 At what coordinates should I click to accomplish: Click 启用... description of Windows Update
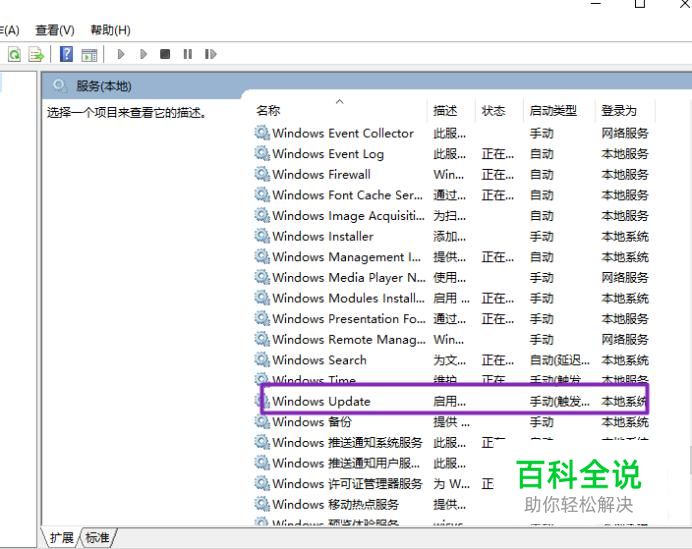pyautogui.click(x=449, y=402)
